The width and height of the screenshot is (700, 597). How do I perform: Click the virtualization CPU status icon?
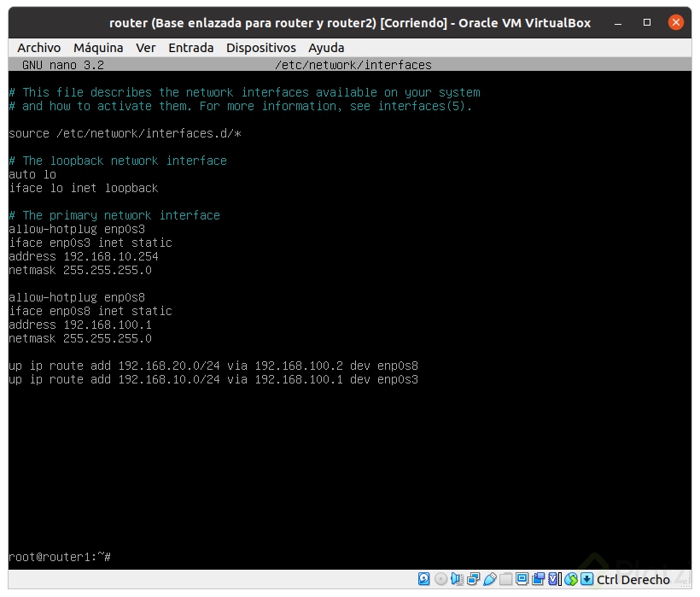(x=555, y=579)
